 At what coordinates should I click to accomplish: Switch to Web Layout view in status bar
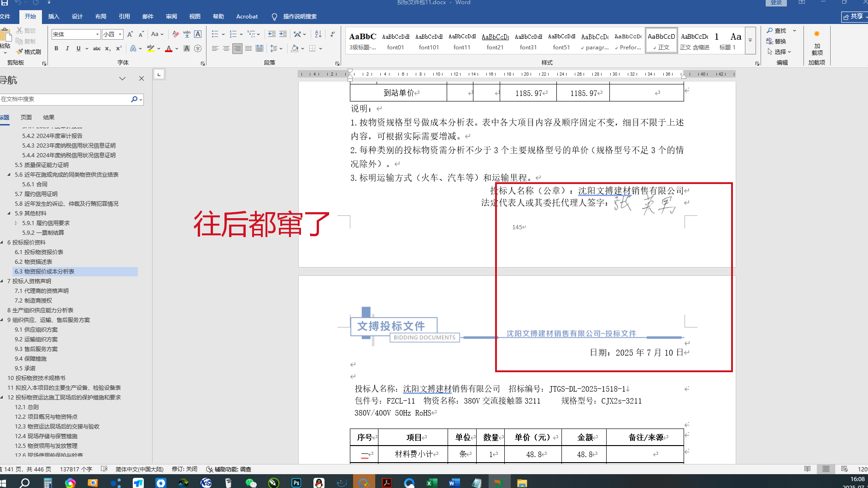(844, 469)
